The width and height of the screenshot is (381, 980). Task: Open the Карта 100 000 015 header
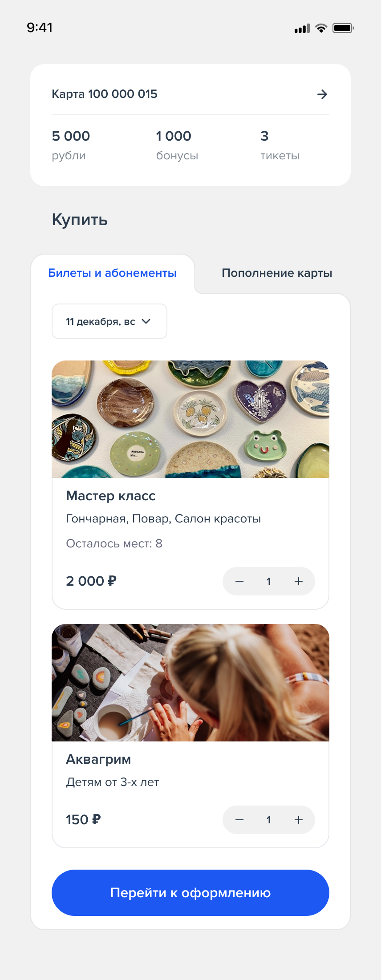[105, 94]
